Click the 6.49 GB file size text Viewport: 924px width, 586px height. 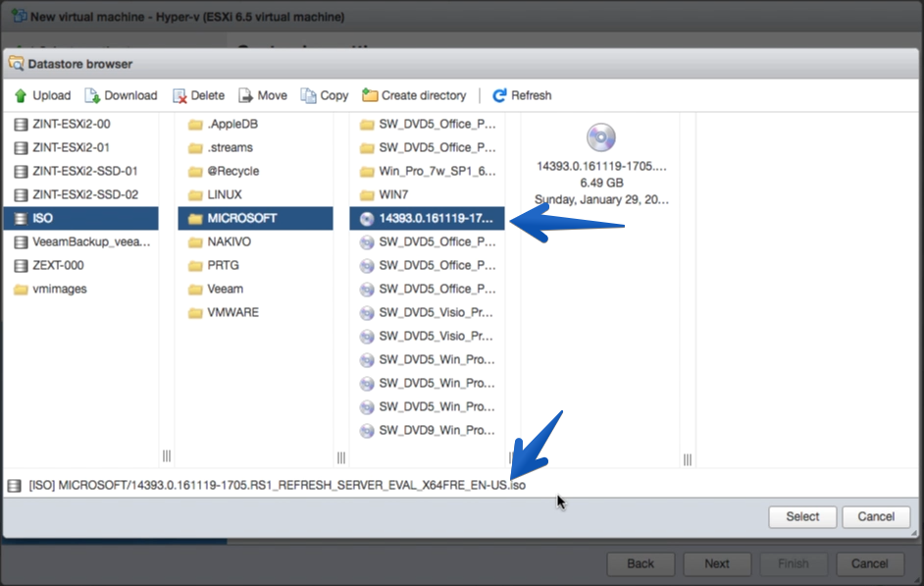coord(601,183)
